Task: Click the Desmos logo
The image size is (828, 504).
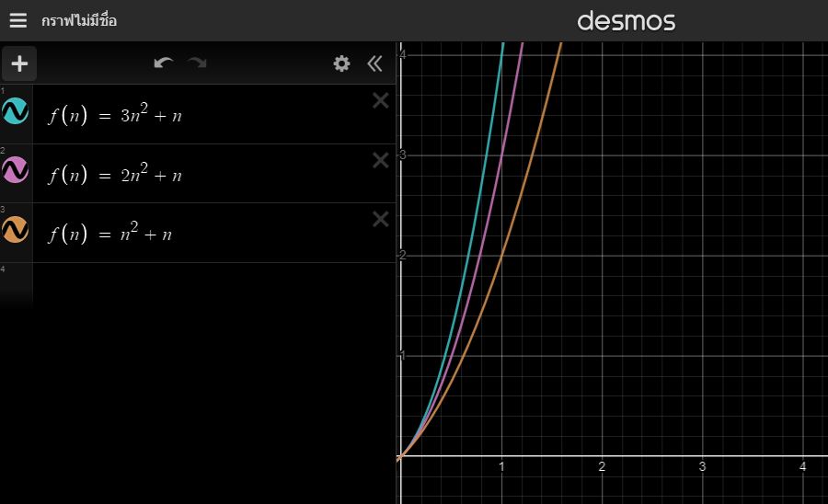Action: pos(626,20)
